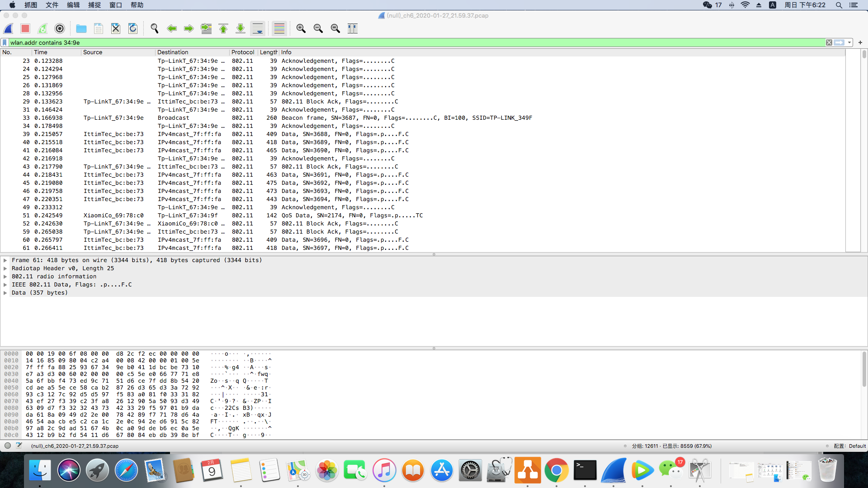Screen dimensions: 868x488
Task: Click the restart capture green fin icon
Action: tap(42, 28)
